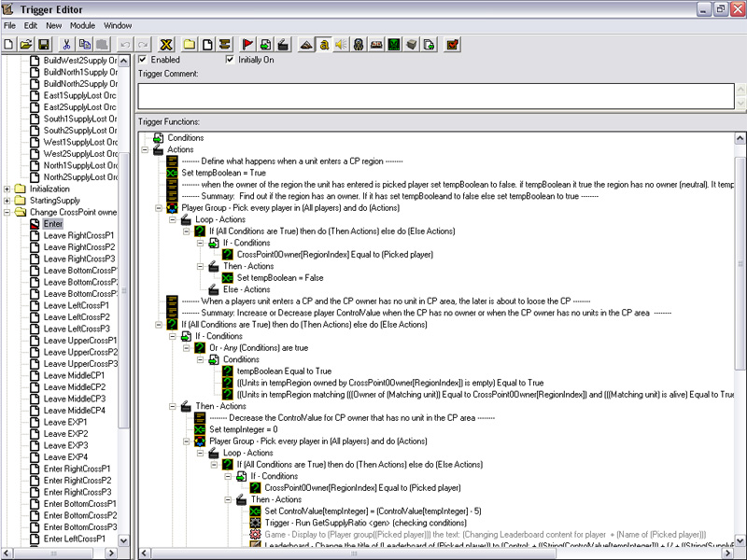Expand the Initialization folder
Image resolution: width=747 pixels, height=560 pixels.
coord(7,189)
